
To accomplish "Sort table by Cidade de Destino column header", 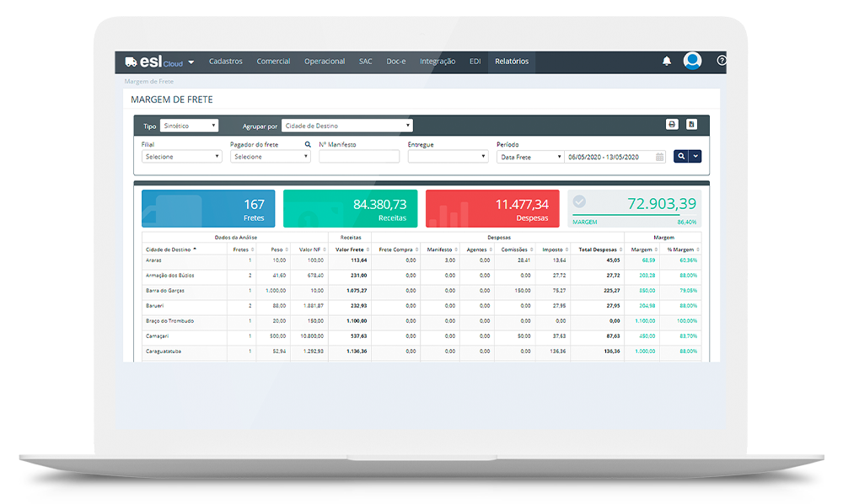I will [x=170, y=249].
